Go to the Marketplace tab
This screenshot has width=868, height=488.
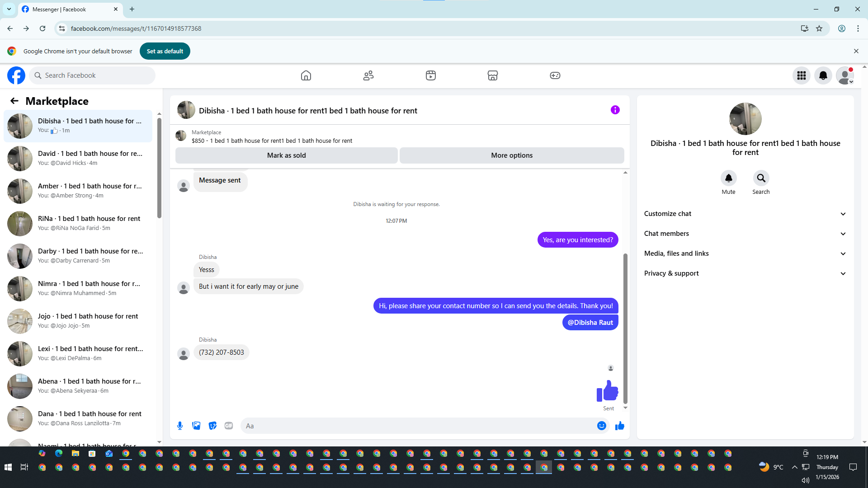[x=492, y=75]
